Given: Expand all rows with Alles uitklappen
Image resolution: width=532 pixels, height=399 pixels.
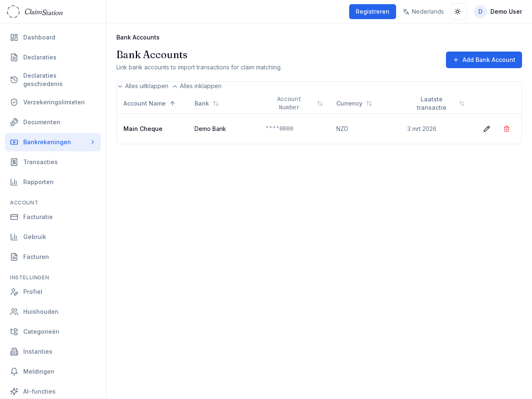Looking at the screenshot, I should (143, 86).
